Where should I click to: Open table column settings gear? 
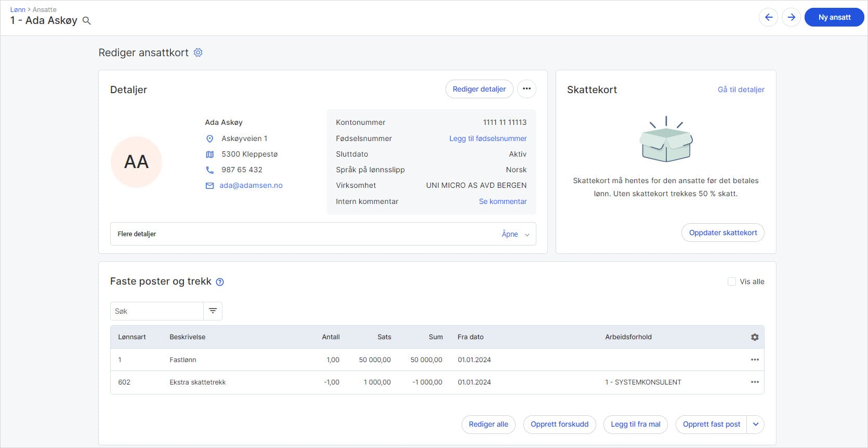point(755,337)
